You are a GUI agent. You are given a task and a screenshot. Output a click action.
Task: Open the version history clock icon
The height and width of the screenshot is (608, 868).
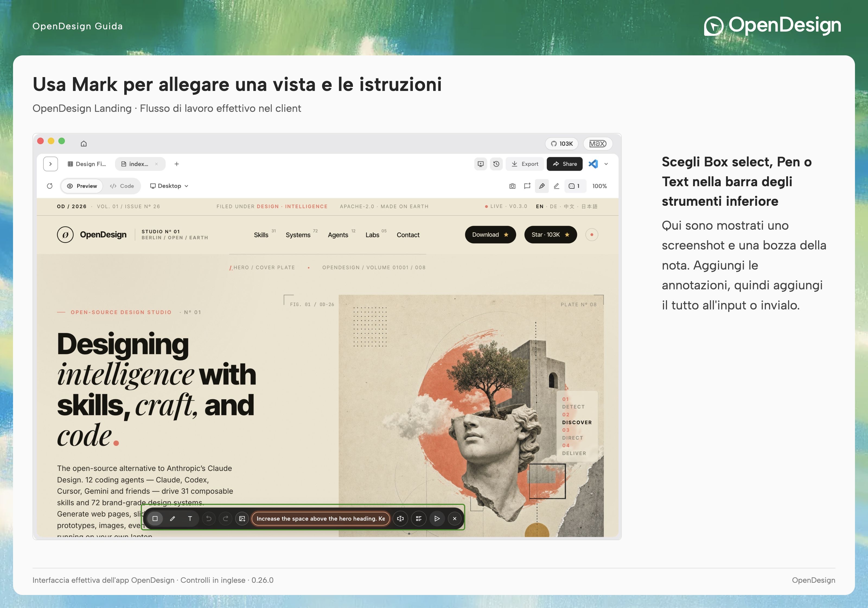pyautogui.click(x=496, y=164)
